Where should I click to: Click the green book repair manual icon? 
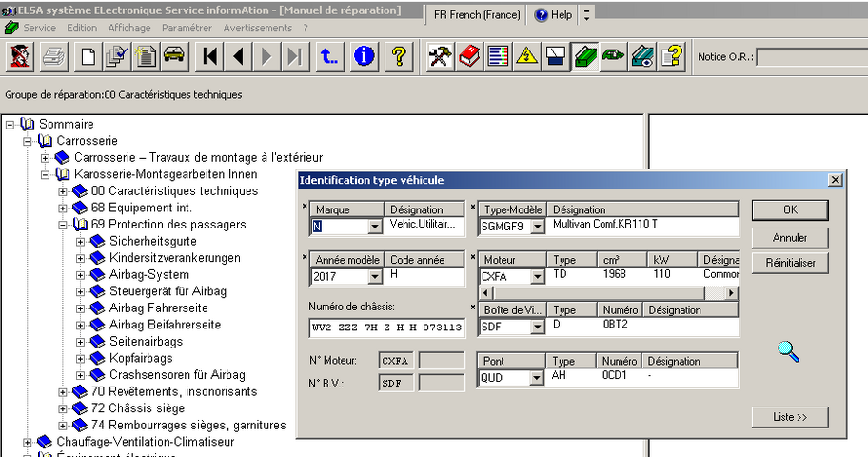pos(584,56)
